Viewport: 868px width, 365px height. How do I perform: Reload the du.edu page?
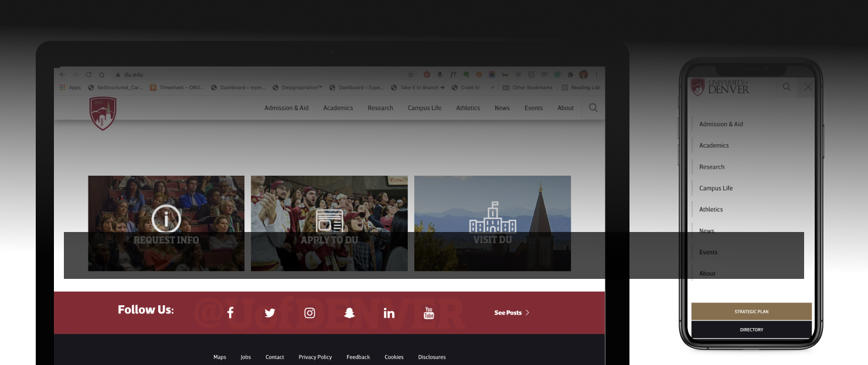click(88, 74)
